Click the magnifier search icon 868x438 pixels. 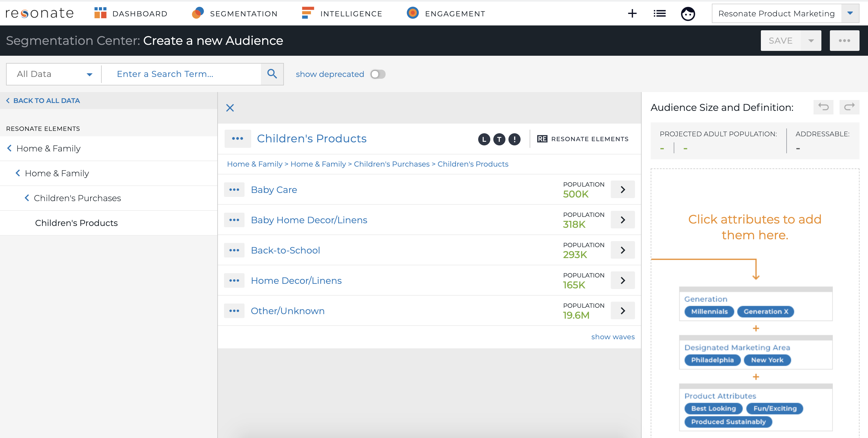click(x=272, y=74)
